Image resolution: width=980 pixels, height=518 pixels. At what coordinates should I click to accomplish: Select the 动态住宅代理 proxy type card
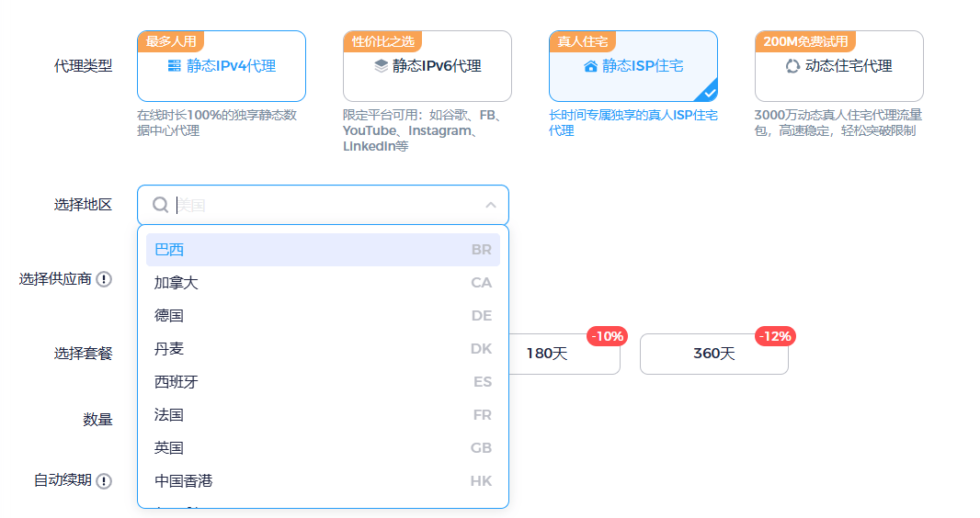pyautogui.click(x=838, y=66)
